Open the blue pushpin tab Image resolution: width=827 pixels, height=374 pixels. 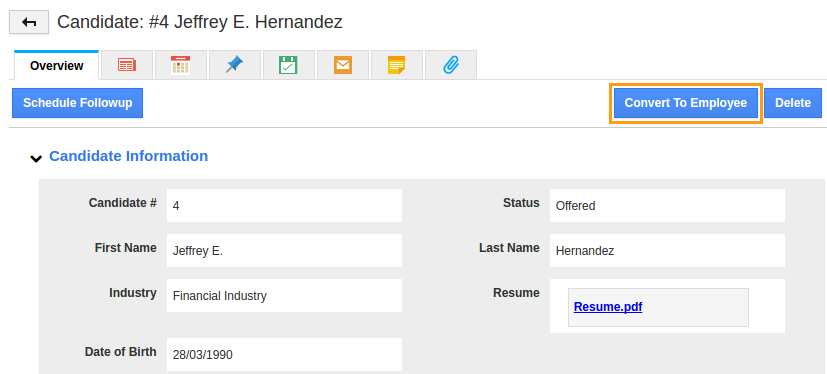(x=235, y=65)
